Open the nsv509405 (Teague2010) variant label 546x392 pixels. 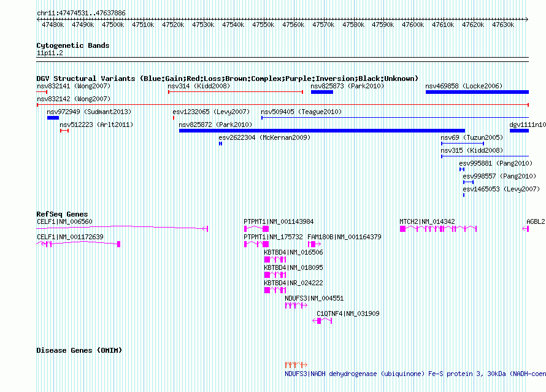pyautogui.click(x=301, y=112)
